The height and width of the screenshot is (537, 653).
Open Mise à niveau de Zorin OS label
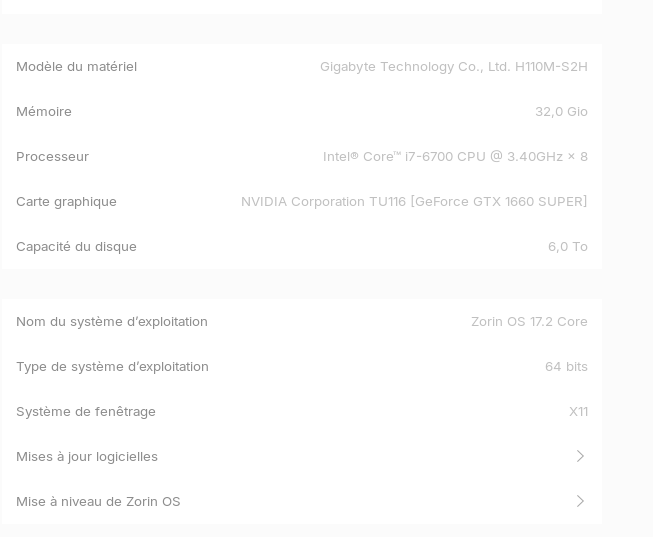click(x=98, y=501)
